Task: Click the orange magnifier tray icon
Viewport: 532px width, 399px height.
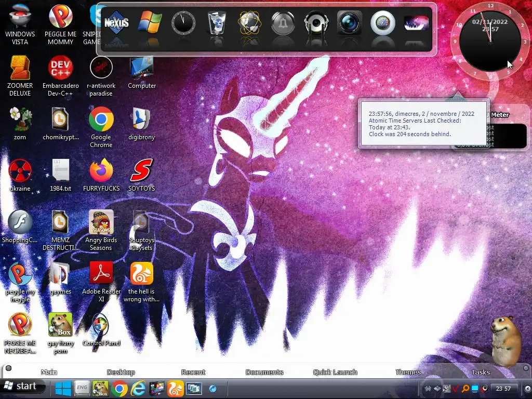Action: point(465,389)
